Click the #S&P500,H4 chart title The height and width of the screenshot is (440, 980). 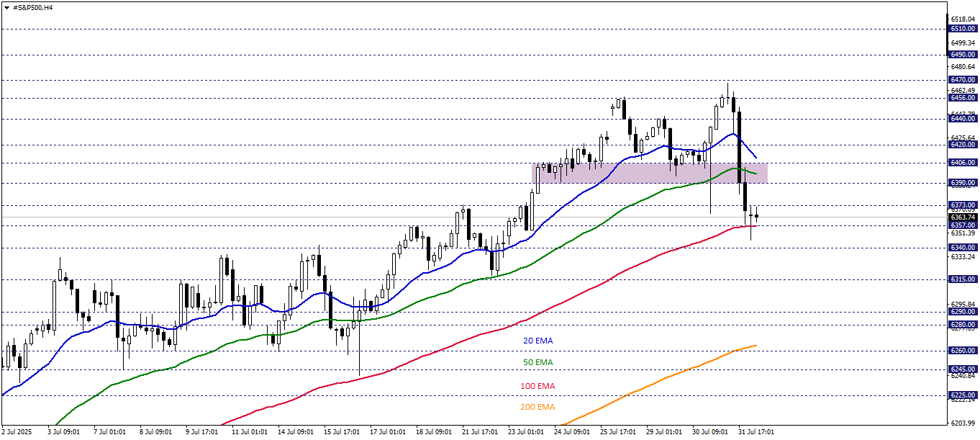pos(32,7)
